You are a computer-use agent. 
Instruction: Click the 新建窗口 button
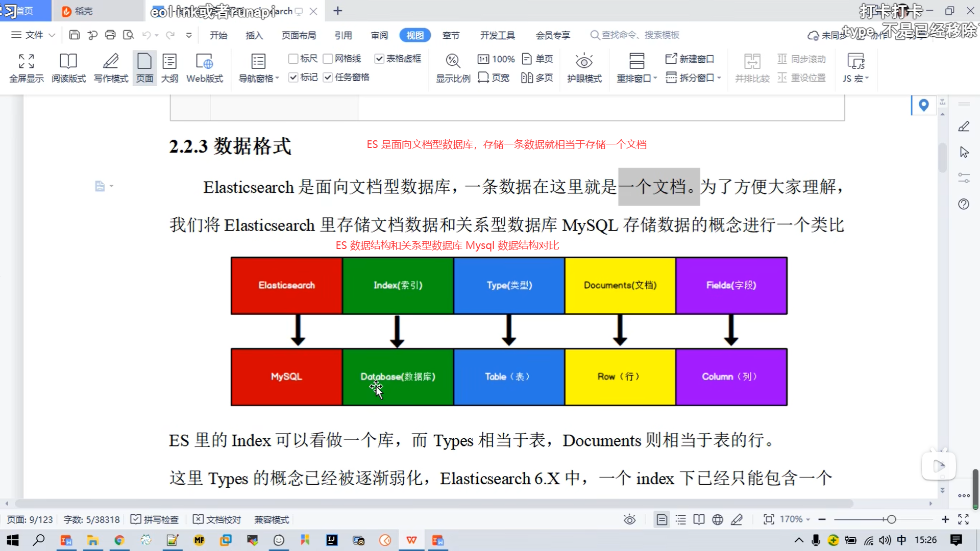coord(690,59)
